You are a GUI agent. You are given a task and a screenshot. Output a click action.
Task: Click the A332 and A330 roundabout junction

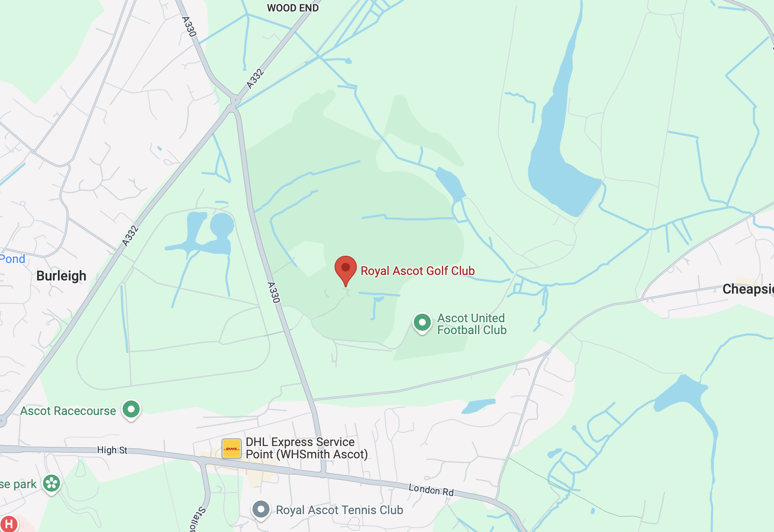[235, 100]
